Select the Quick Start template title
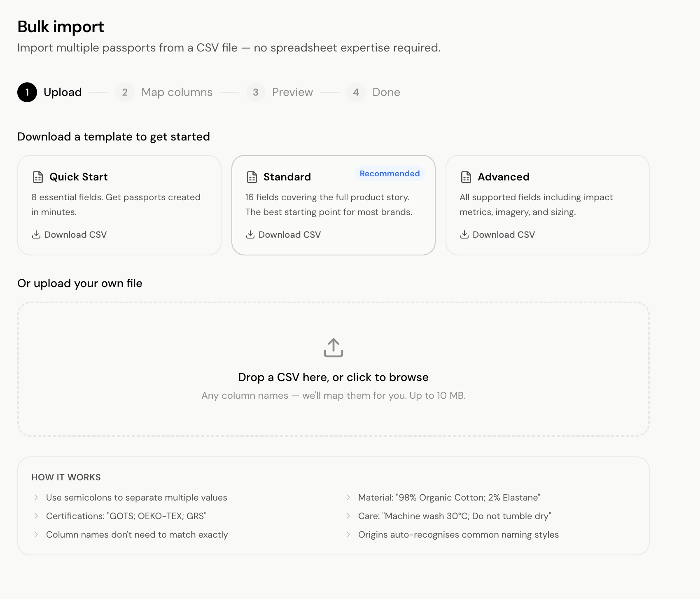The height and width of the screenshot is (599, 700). 78,177
